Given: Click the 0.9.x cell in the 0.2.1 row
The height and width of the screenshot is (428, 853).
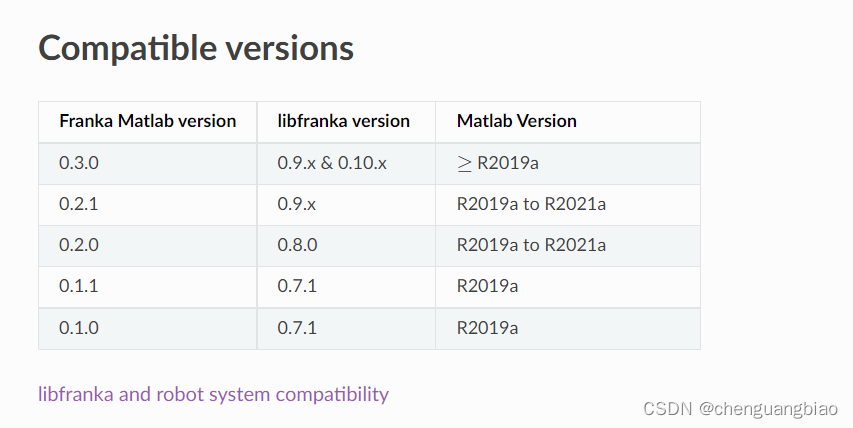Looking at the screenshot, I should (297, 204).
